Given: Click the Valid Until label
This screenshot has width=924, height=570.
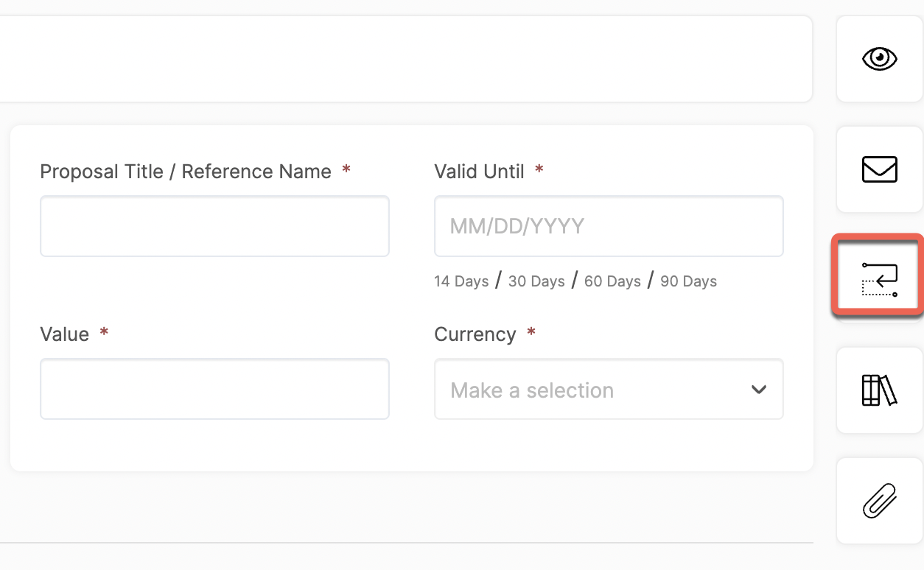Looking at the screenshot, I should [x=479, y=172].
